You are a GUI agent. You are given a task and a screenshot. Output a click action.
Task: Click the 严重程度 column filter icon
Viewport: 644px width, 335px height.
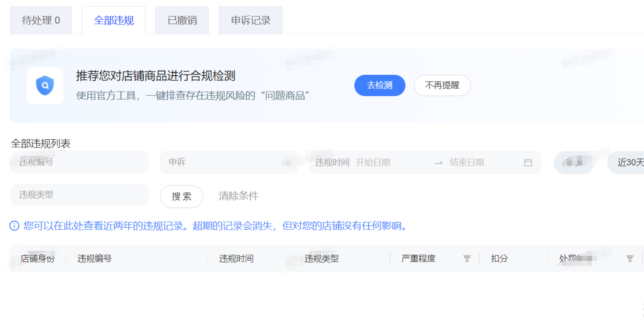pyautogui.click(x=467, y=259)
